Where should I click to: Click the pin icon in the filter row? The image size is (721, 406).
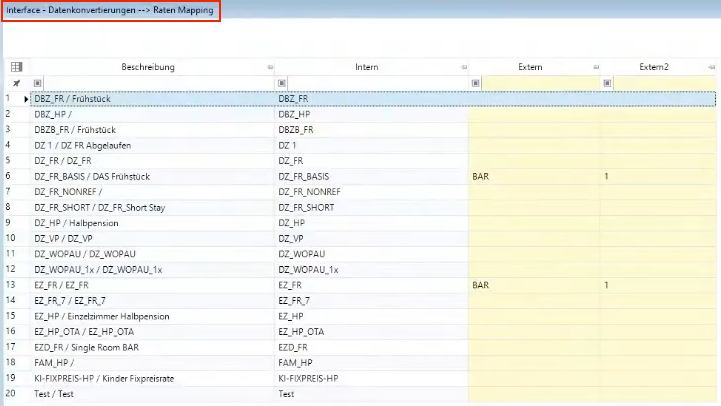coord(16,83)
